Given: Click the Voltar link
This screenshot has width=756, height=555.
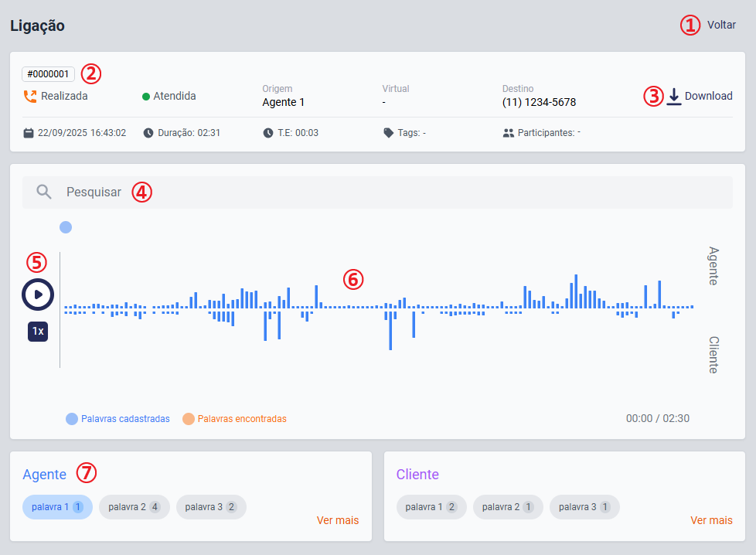Looking at the screenshot, I should [x=720, y=25].
